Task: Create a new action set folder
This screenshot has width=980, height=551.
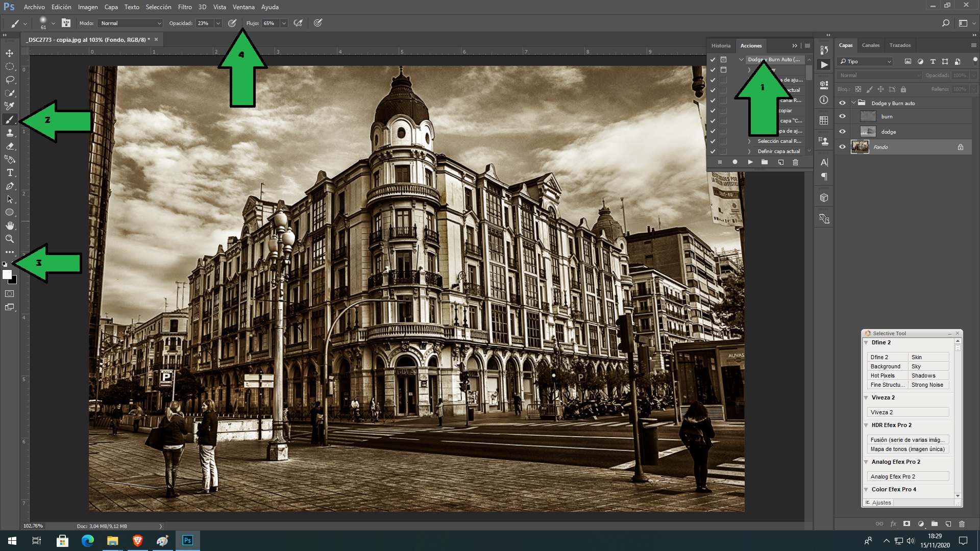Action: tap(765, 162)
